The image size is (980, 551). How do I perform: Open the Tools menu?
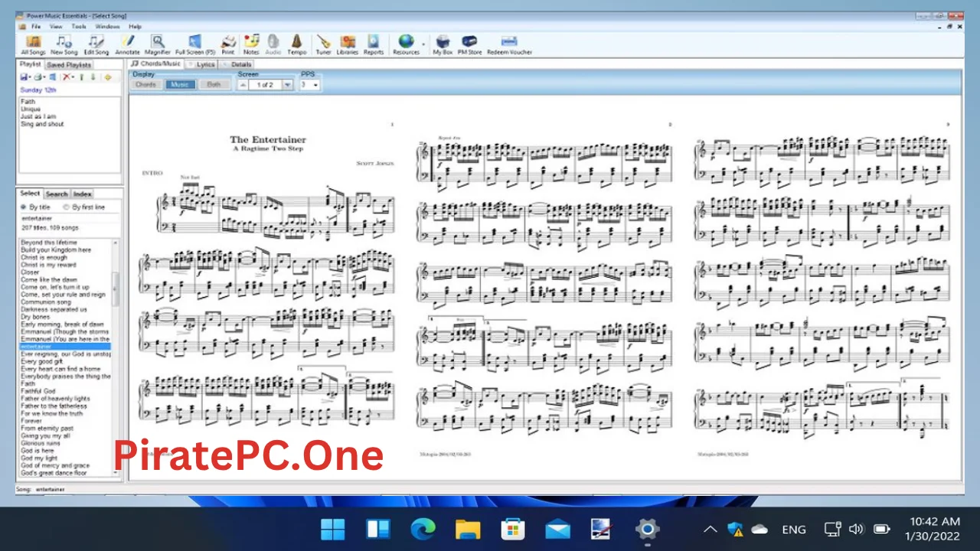[x=79, y=26]
